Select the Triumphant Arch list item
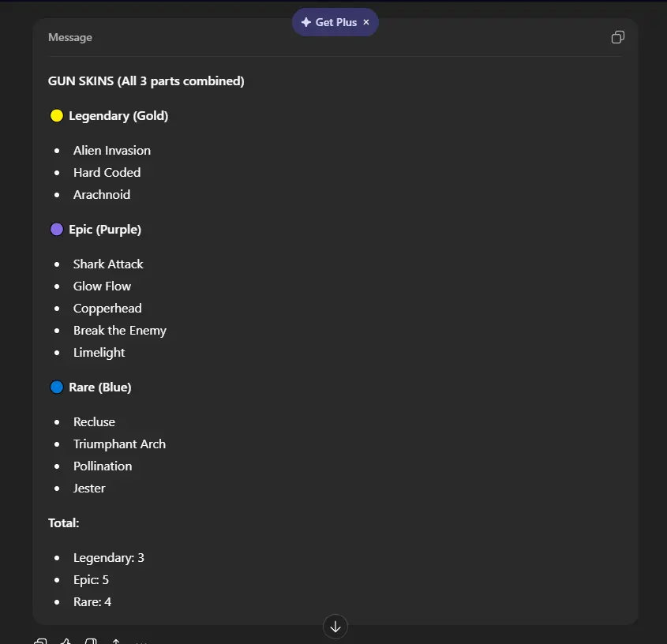This screenshot has height=644, width=667. tap(119, 444)
